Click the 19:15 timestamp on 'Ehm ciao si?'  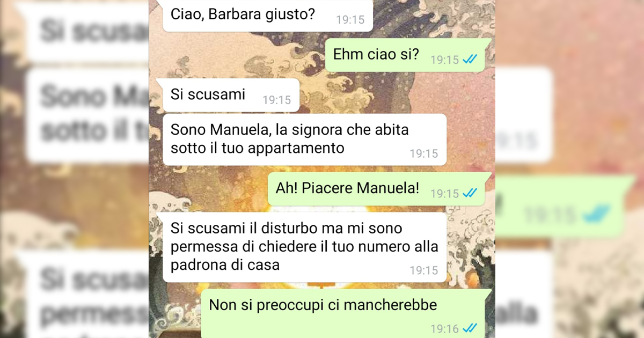(445, 60)
